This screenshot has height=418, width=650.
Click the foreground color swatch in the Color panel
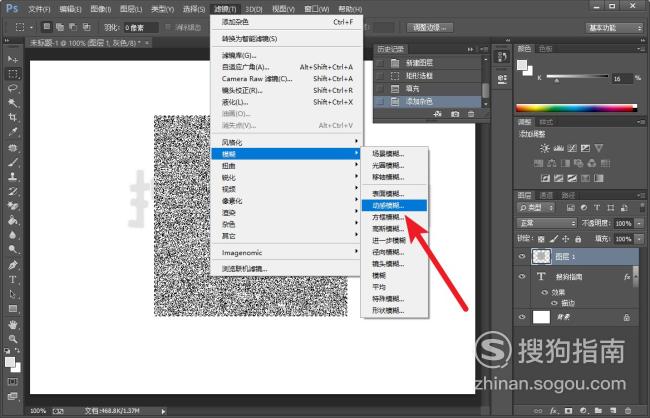(522, 65)
